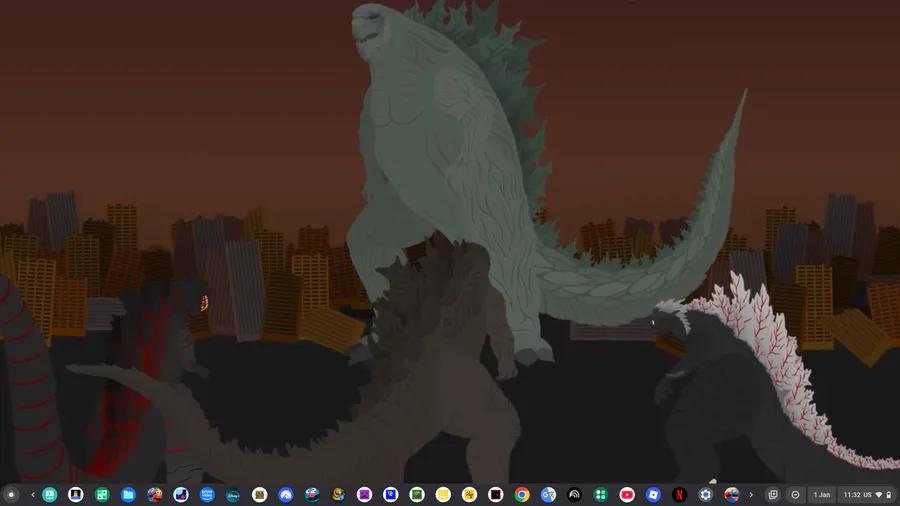The height and width of the screenshot is (506, 900).
Task: Open the Roblox app
Action: tap(653, 495)
